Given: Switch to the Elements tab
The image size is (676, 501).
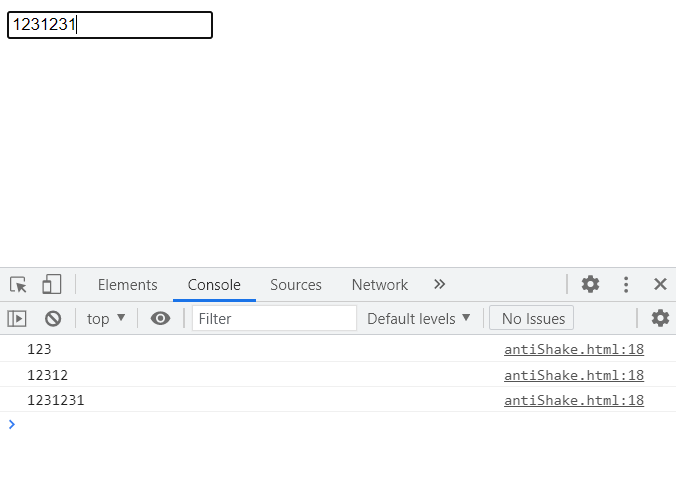Looking at the screenshot, I should [127, 285].
